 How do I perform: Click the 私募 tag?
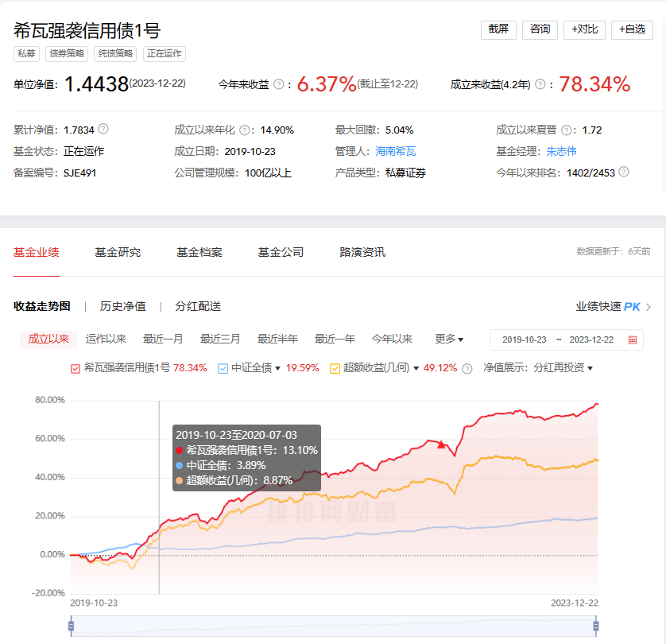pos(26,54)
